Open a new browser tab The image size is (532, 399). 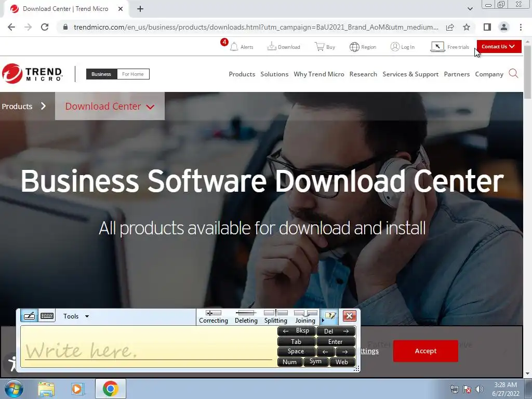[x=140, y=9]
